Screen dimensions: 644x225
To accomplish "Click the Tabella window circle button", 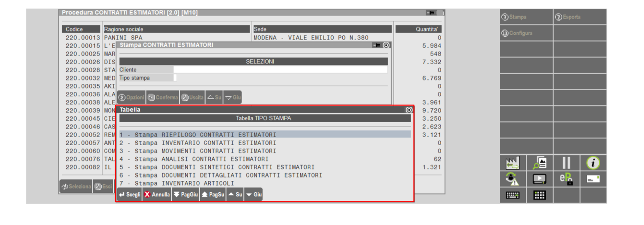I will point(409,110).
